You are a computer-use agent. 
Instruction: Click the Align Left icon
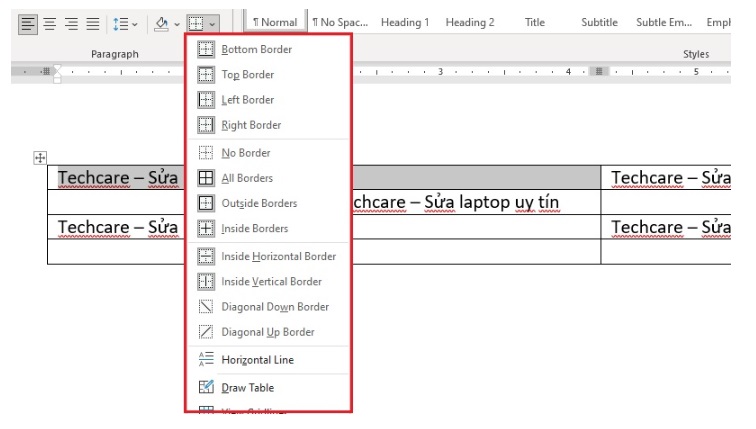(30, 22)
